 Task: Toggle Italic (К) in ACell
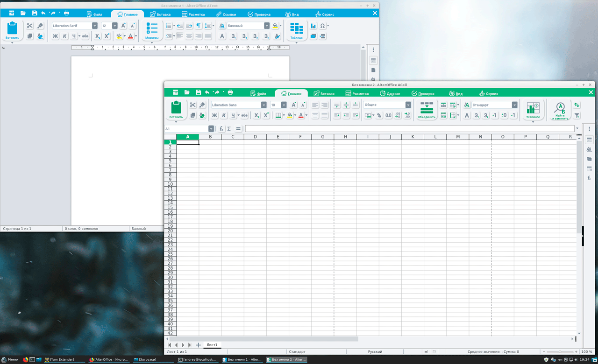coord(224,115)
